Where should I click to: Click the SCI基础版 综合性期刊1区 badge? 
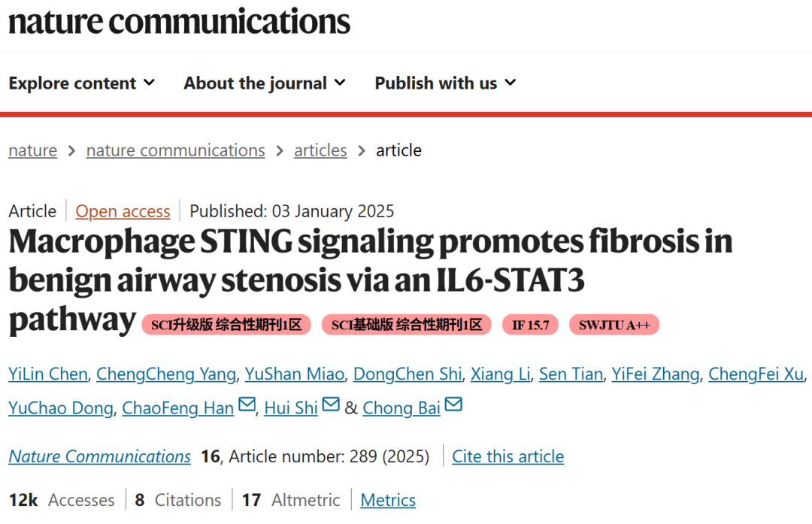pos(407,325)
